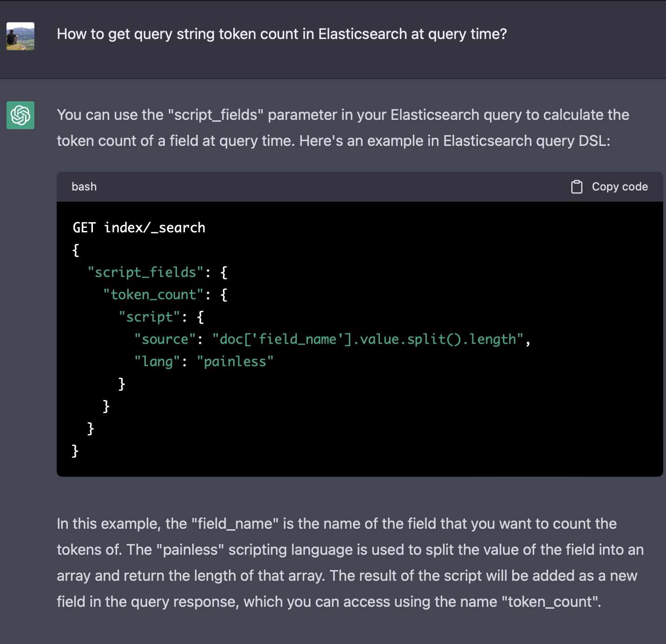Click the bash language label
The height and width of the screenshot is (644, 666).
(84, 187)
